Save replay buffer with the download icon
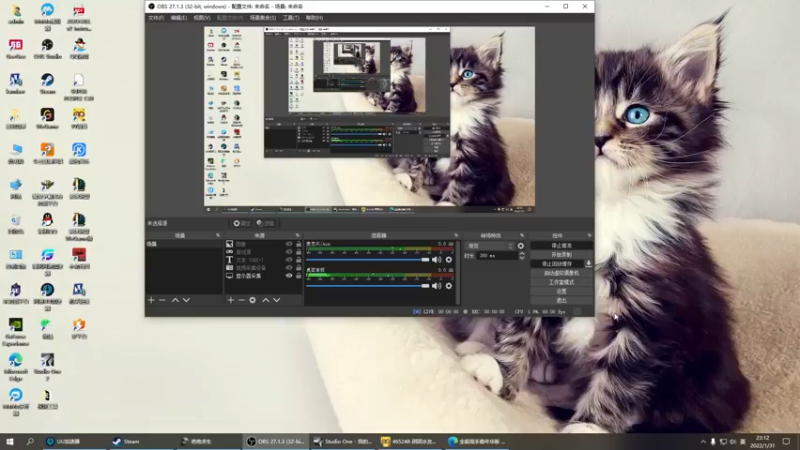Screen dimensions: 800x450 point(588,264)
